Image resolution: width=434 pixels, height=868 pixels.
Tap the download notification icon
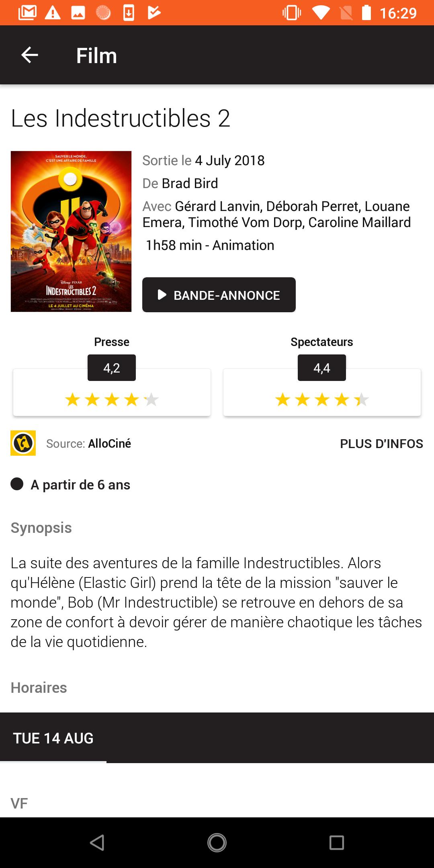pyautogui.click(x=129, y=13)
